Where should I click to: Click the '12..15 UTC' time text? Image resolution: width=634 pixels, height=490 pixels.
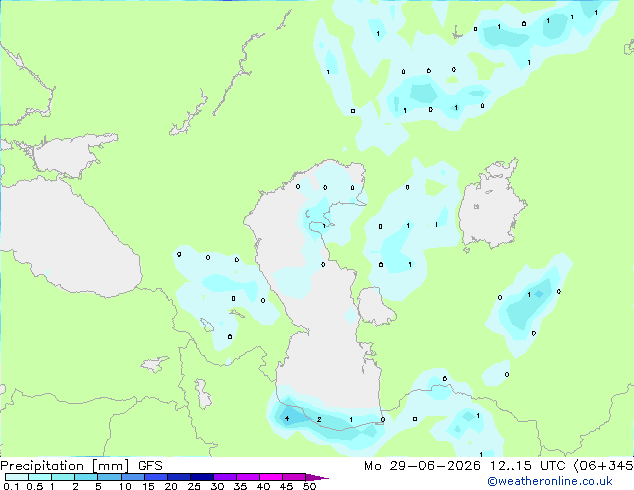(527, 466)
